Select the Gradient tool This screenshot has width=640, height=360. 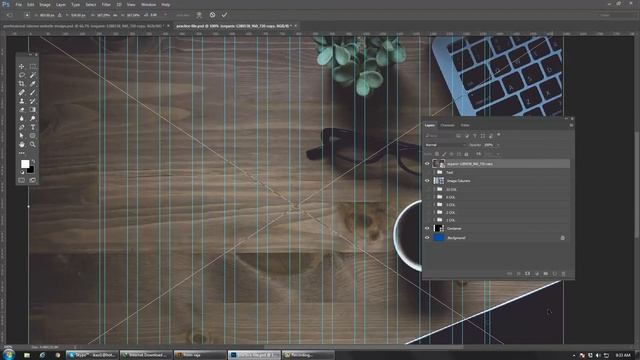coord(33,109)
